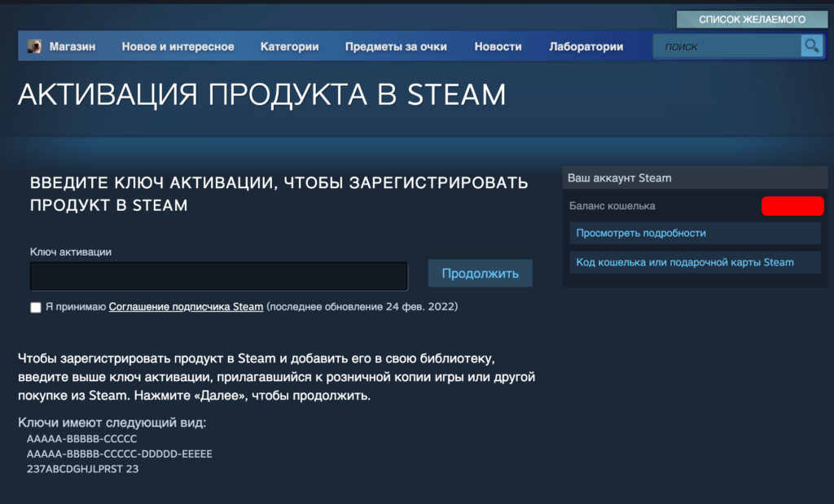Click the magnifying glass search icon
This screenshot has height=504, width=834.
click(811, 46)
